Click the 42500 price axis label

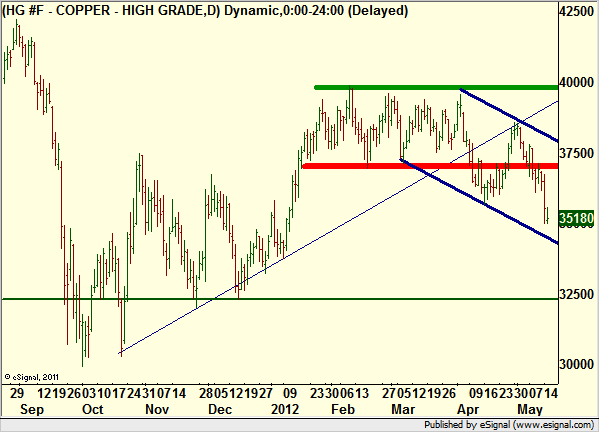577,11
